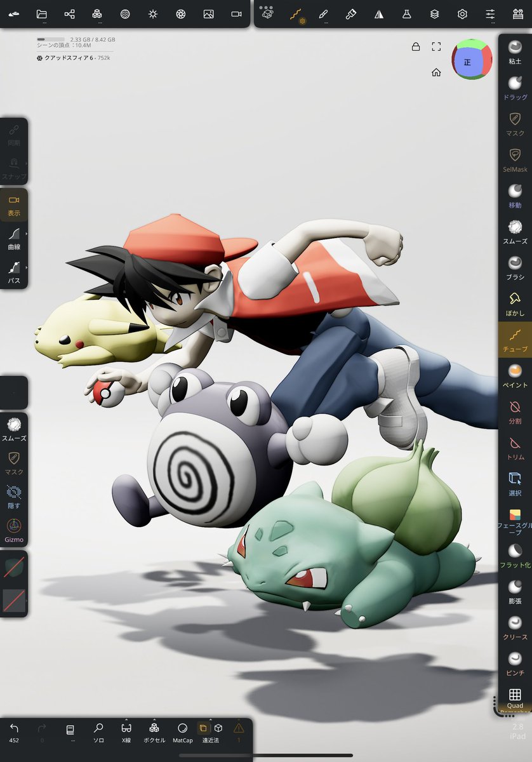Open the Camera menu in top bar

click(236, 14)
